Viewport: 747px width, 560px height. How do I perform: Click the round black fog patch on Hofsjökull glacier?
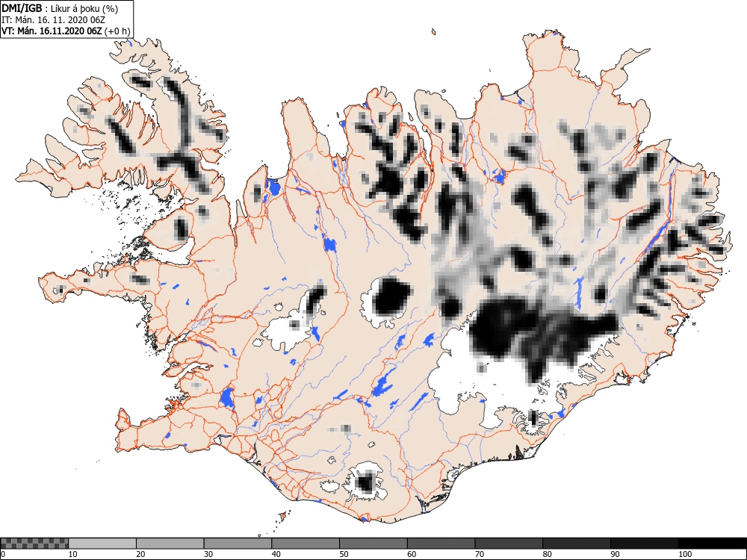pos(392,296)
